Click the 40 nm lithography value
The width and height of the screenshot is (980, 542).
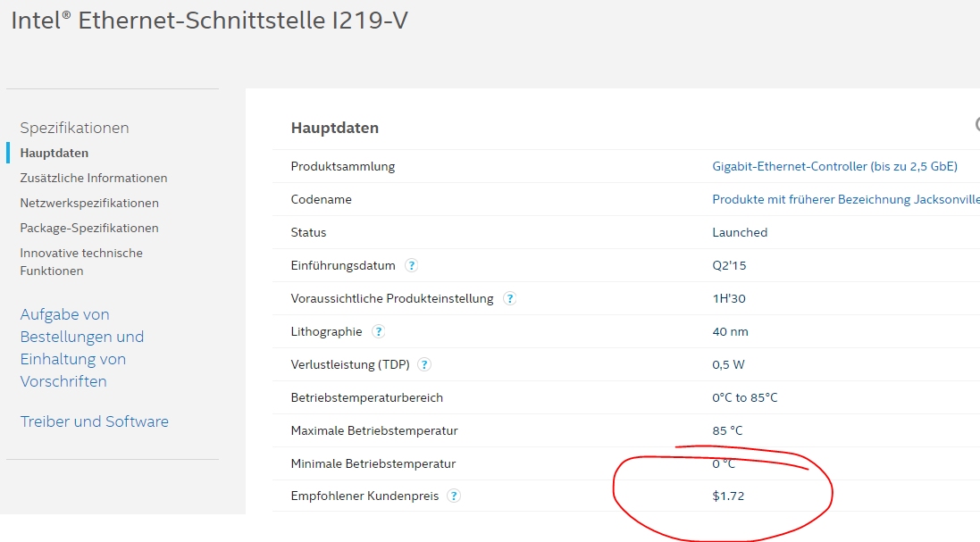point(730,331)
